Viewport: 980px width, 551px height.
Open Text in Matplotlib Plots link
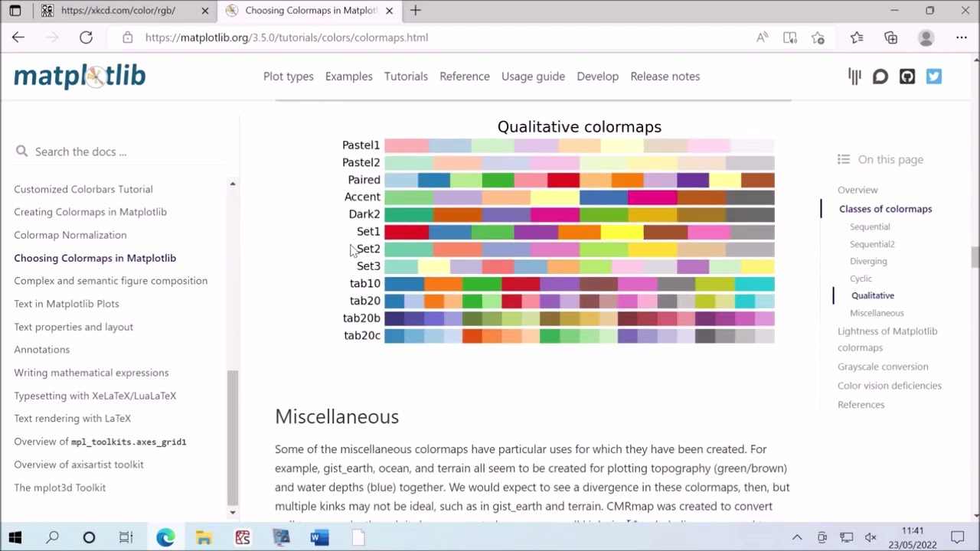tap(67, 304)
